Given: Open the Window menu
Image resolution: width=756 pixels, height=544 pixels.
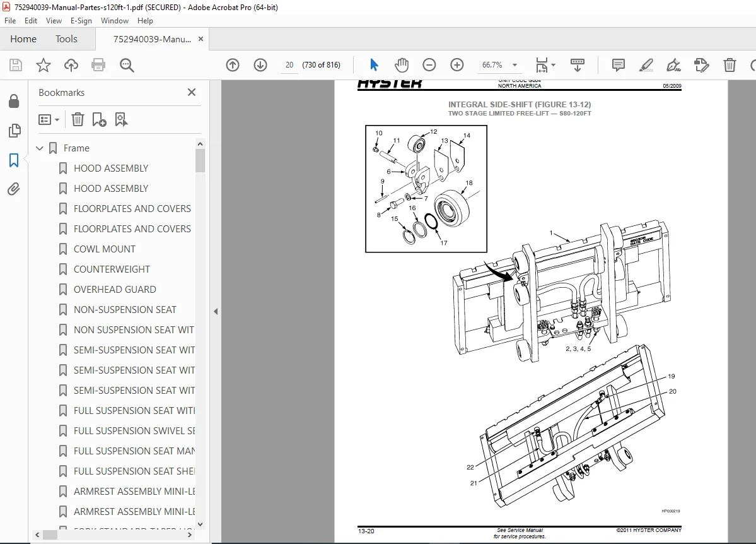Looking at the screenshot, I should pos(115,21).
